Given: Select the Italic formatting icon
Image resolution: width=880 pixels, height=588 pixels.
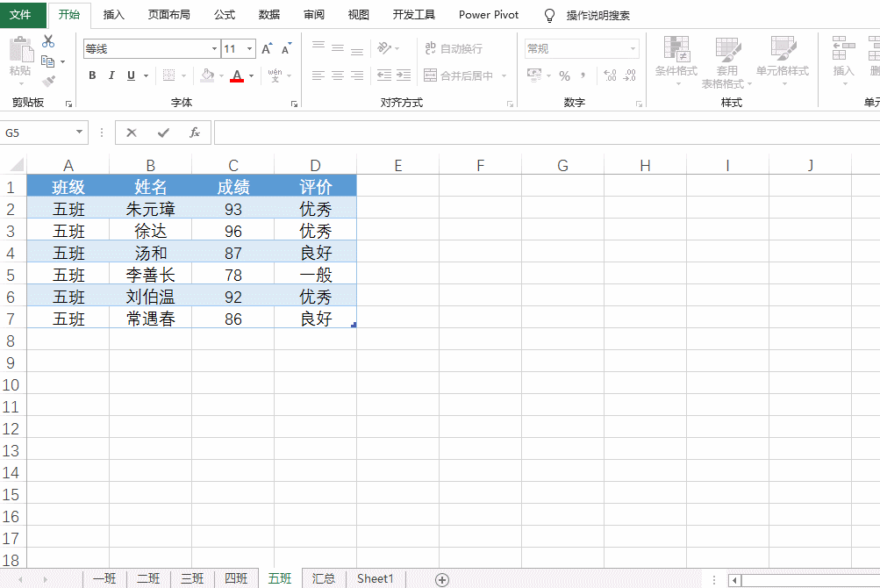Looking at the screenshot, I should click(x=111, y=75).
